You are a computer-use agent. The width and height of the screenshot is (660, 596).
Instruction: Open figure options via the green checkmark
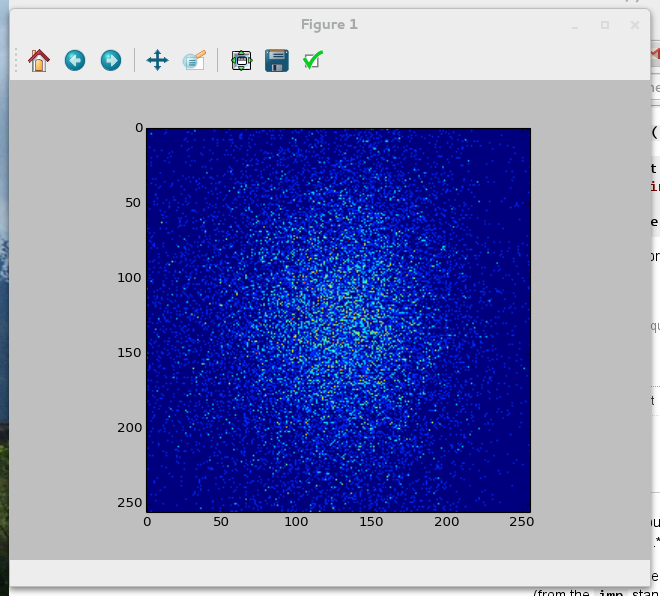coord(312,61)
